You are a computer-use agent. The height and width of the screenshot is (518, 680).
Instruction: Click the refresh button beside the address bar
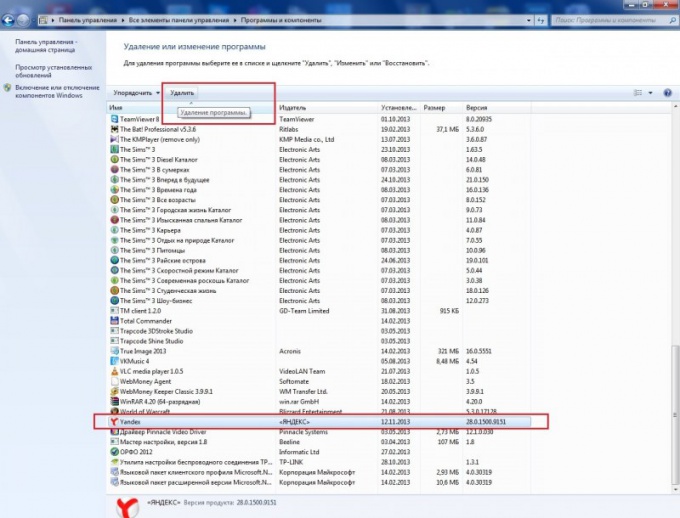[x=540, y=20]
